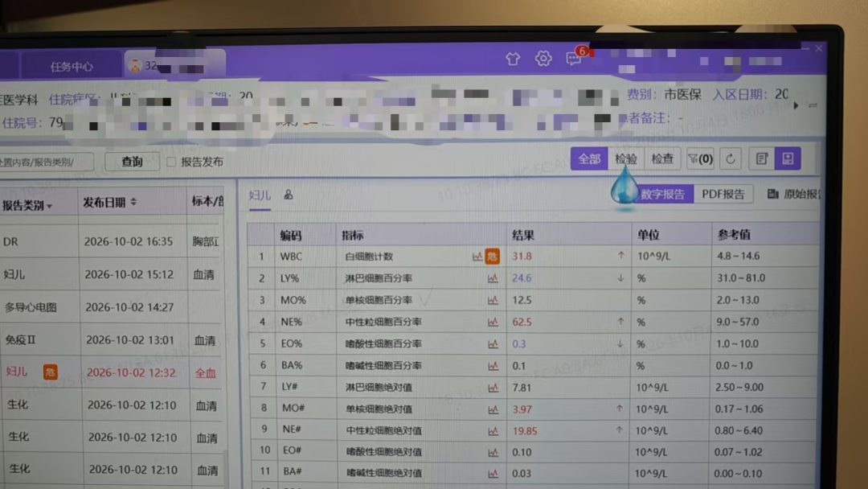Click the 查询 button
Viewport: 868px width, 489px height.
[133, 162]
